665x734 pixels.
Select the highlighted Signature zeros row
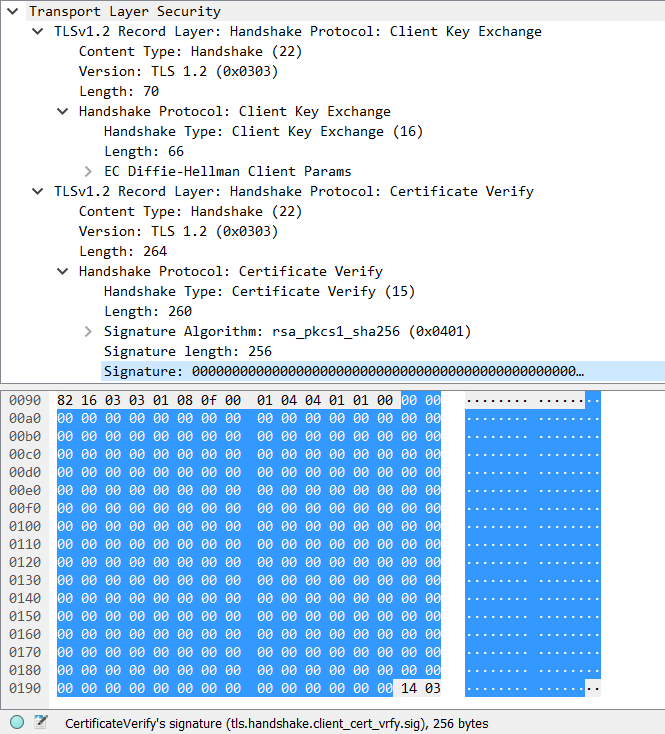pyautogui.click(x=382, y=371)
